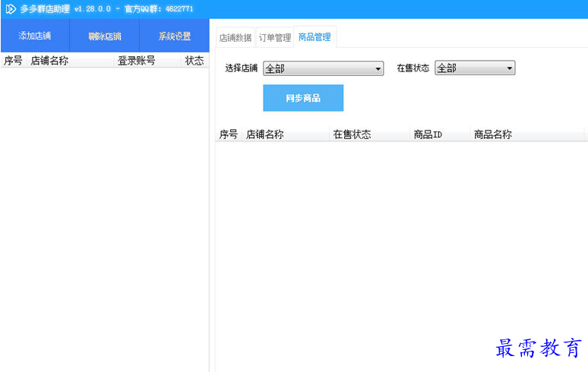Open the 订单管理 tab
This screenshot has height=372, width=588.
coord(274,37)
